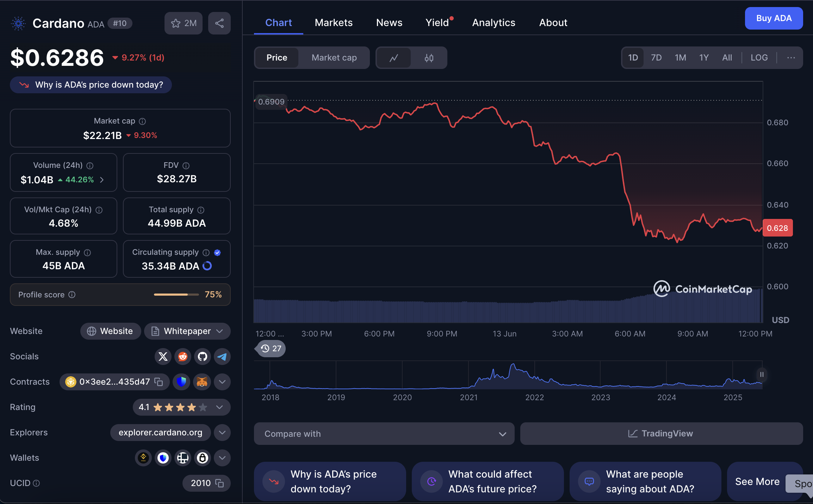Set chart range to 1Y

(x=704, y=58)
